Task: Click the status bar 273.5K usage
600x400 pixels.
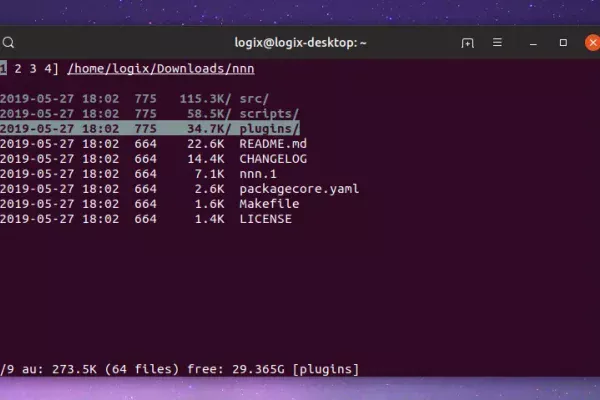Action: click(x=74, y=369)
